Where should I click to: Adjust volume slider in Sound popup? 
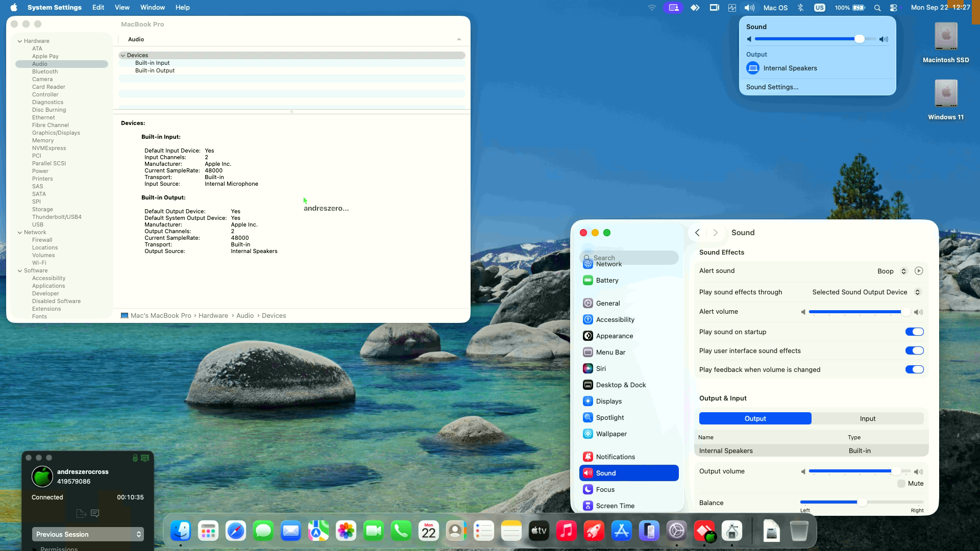tap(815, 39)
